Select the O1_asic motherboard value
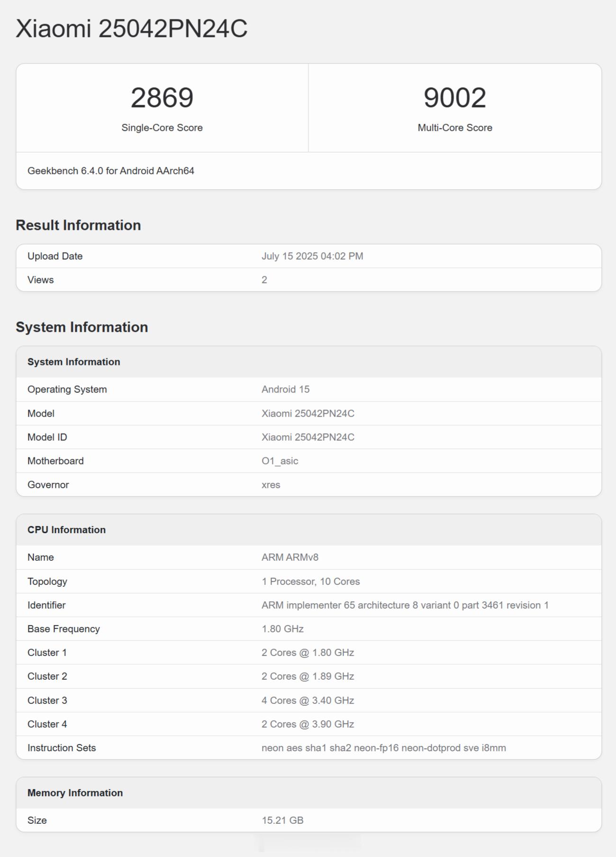Screen dimensions: 616x857 click(280, 461)
